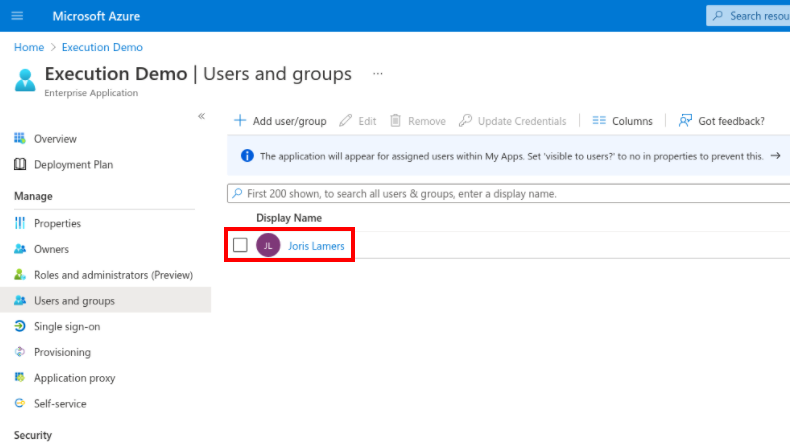Click the Manage section heading

tap(33, 197)
